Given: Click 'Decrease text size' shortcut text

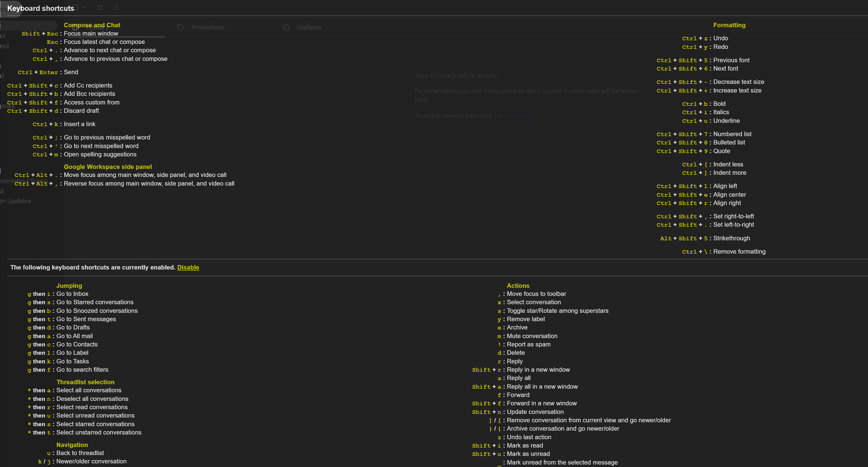Looking at the screenshot, I should tap(738, 82).
